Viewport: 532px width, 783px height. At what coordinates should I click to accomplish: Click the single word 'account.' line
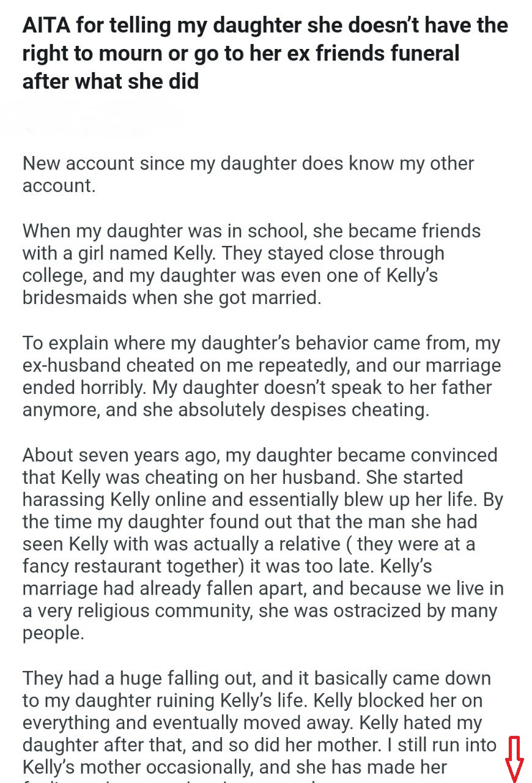(x=59, y=186)
